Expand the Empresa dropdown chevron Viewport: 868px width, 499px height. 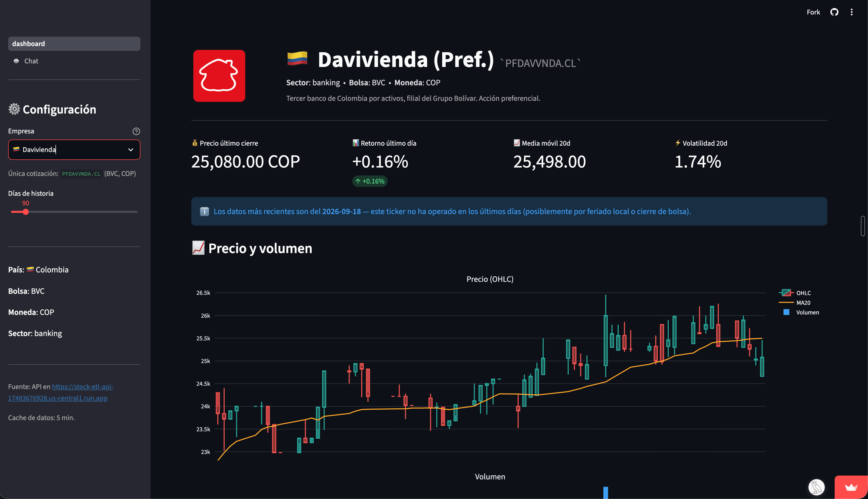(131, 150)
